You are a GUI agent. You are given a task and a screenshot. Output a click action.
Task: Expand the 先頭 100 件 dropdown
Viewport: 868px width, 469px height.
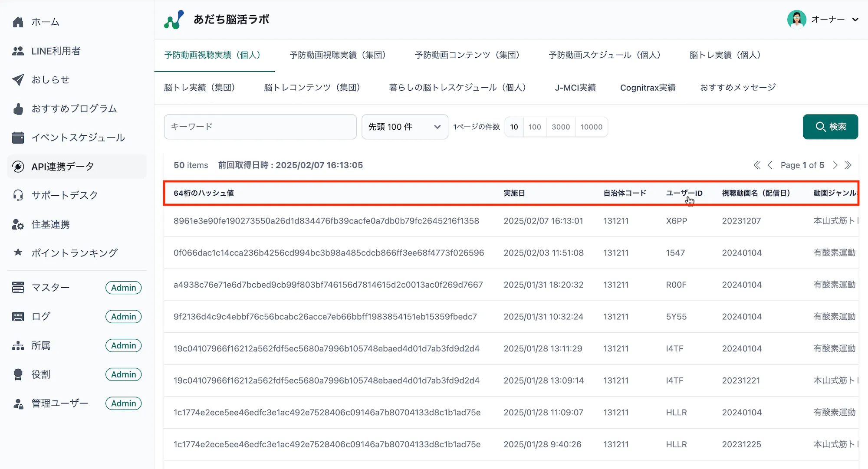coord(404,127)
